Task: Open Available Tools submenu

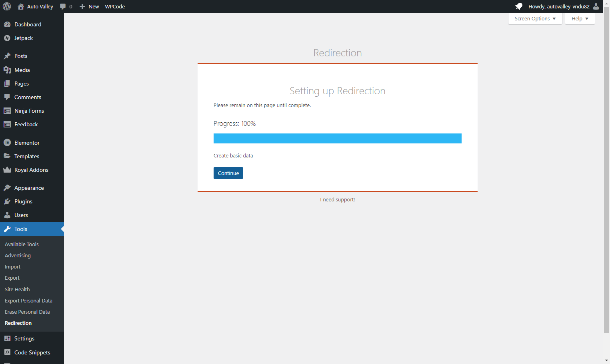Action: pyautogui.click(x=22, y=244)
